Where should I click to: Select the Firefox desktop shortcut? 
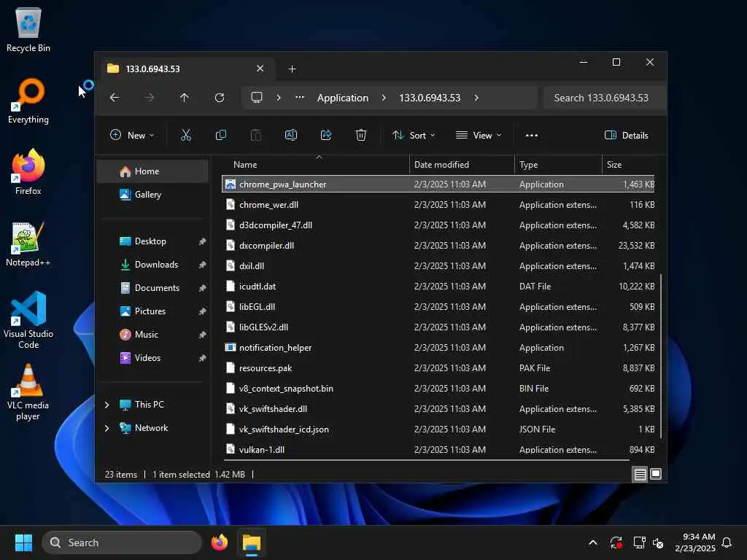click(28, 172)
